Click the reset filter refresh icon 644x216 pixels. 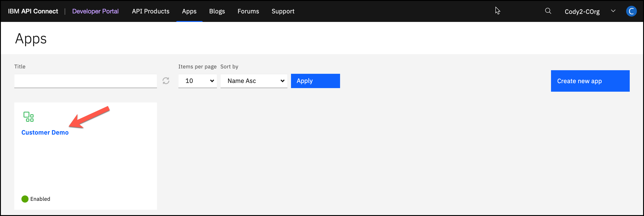[166, 81]
